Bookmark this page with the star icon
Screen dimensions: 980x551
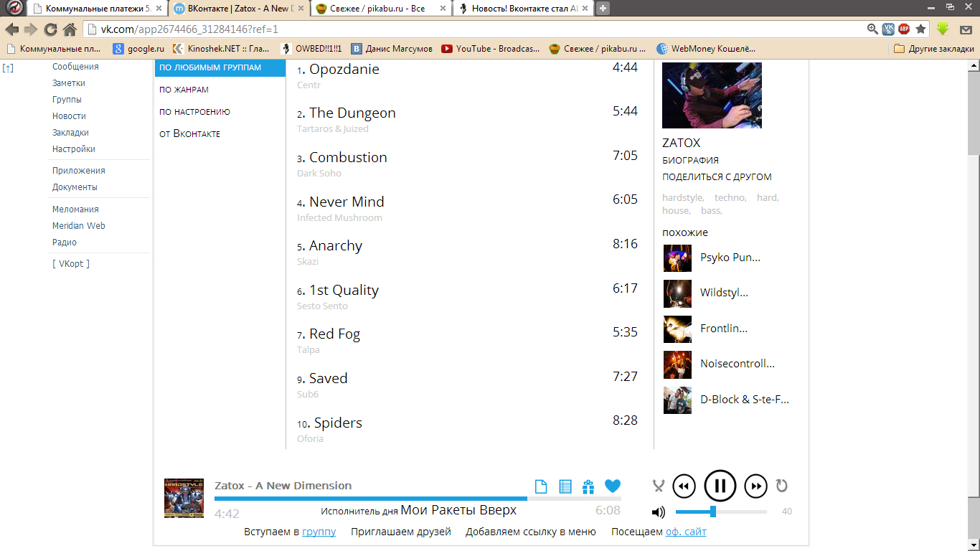920,29
